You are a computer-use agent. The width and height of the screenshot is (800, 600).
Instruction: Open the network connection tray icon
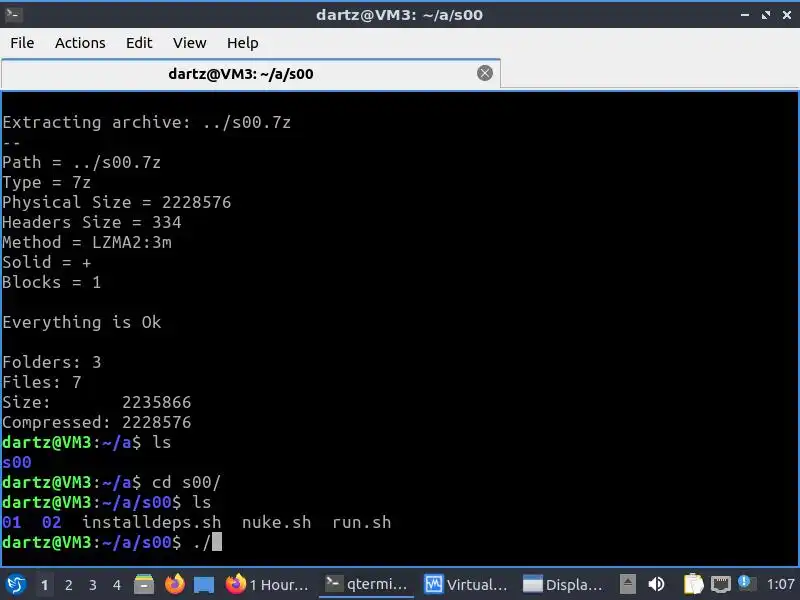coord(720,584)
